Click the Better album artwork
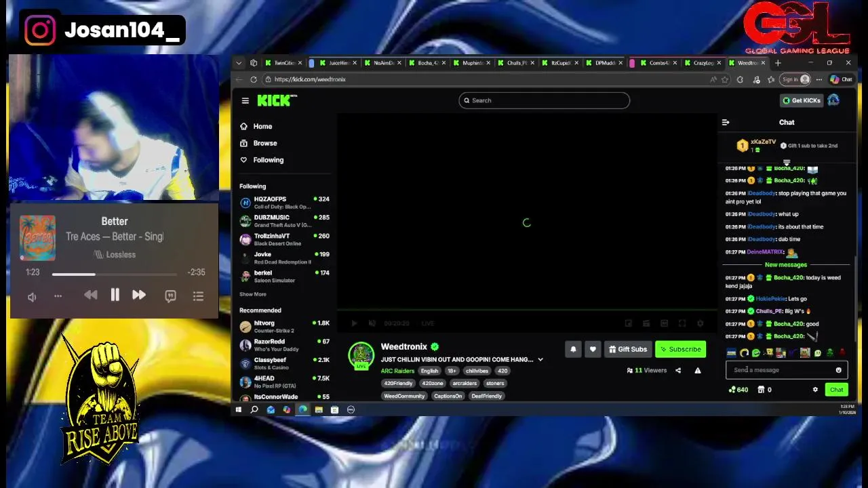The height and width of the screenshot is (488, 868). coord(37,238)
